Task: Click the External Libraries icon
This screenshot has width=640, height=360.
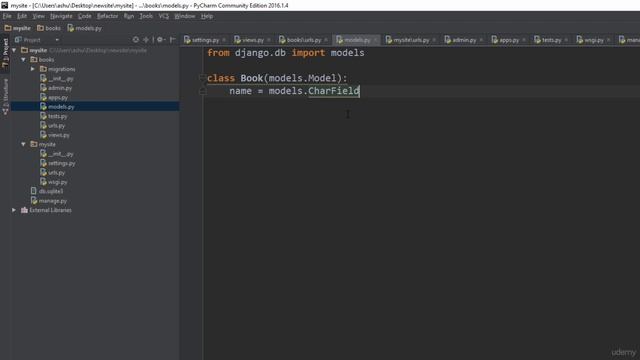Action: 24,210
